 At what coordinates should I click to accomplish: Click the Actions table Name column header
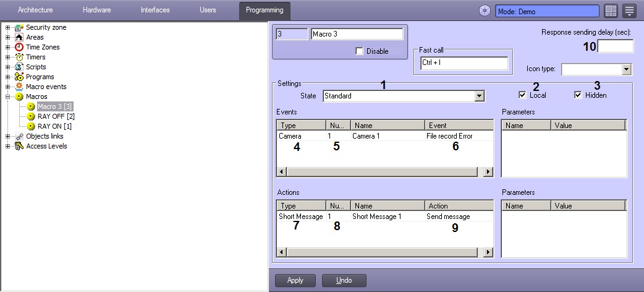[388, 206]
